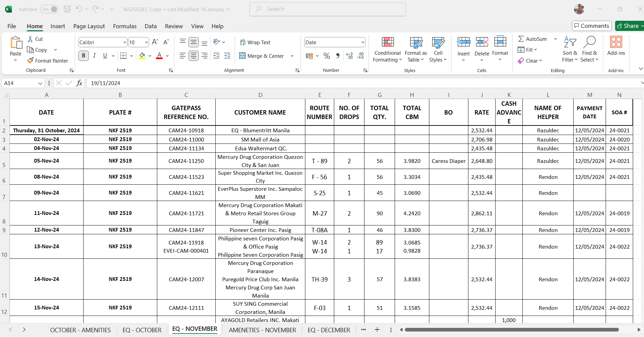
Task: Click the Clear button
Action: [x=530, y=61]
